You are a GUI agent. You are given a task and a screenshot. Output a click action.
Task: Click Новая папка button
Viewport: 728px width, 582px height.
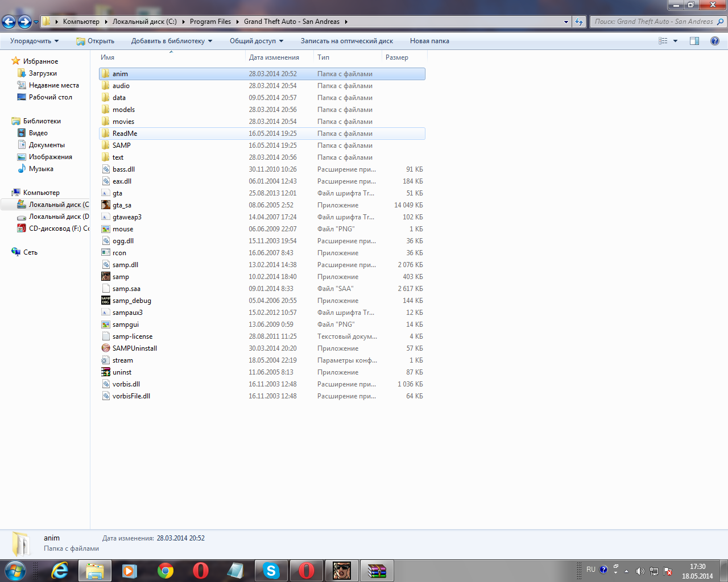coord(429,41)
